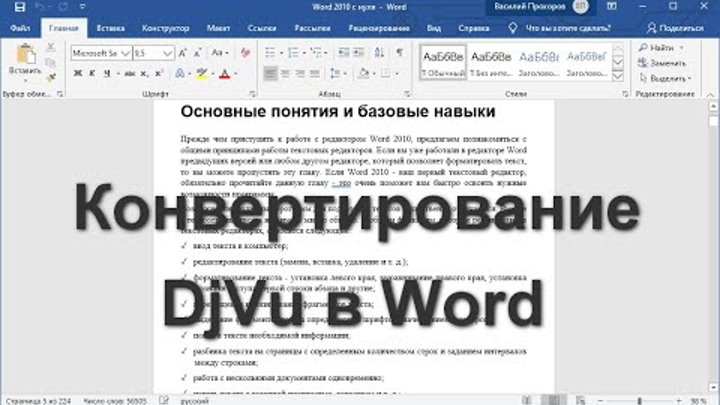Open the proofing check icon in status bar
Image resolution: width=720 pixels, height=405 pixels.
pos(164,400)
